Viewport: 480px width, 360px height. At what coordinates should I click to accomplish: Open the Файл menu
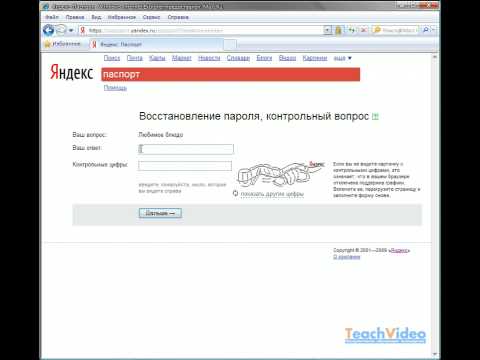[x=52, y=17]
